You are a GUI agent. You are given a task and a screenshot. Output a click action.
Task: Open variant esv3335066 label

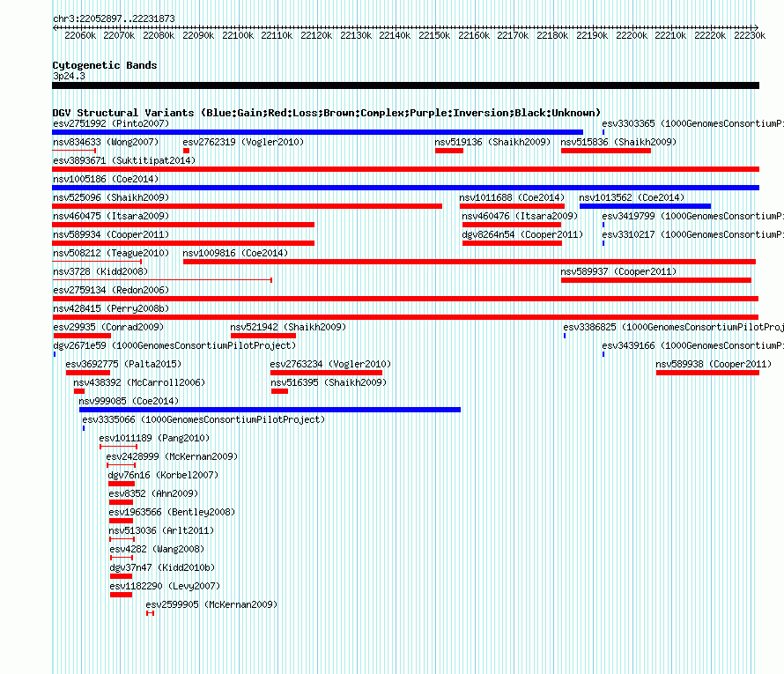click(203, 419)
